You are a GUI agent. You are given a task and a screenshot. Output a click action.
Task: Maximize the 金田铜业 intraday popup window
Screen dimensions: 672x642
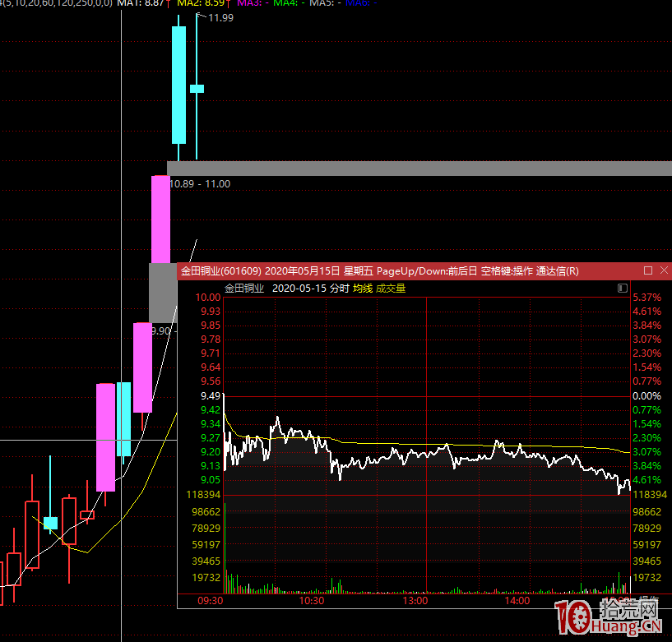coord(648,270)
